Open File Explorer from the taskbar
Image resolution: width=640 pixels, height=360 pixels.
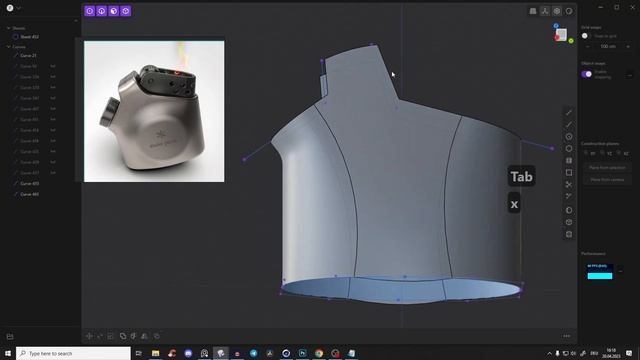pos(156,353)
